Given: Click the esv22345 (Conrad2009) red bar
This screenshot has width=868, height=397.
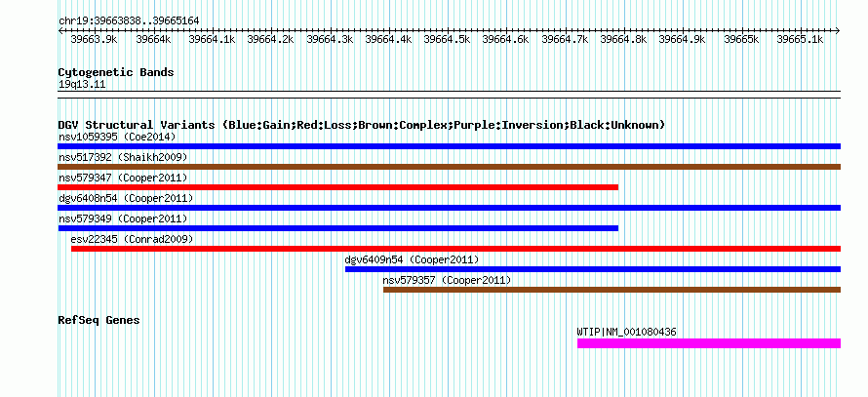Looking at the screenshot, I should 455,249.
